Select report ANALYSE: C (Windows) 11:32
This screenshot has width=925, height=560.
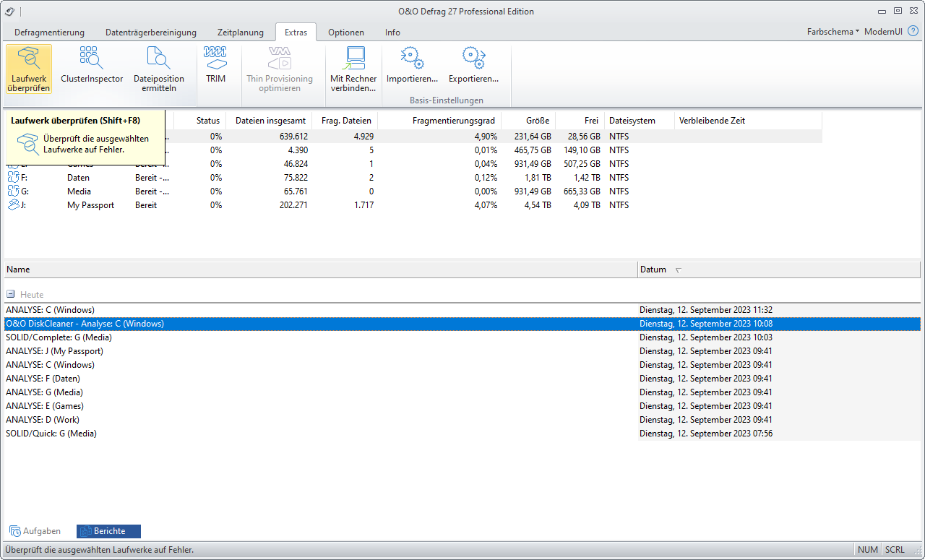click(462, 310)
